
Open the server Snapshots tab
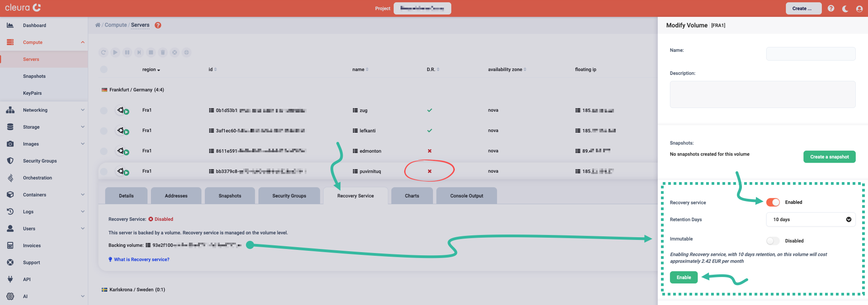(230, 196)
